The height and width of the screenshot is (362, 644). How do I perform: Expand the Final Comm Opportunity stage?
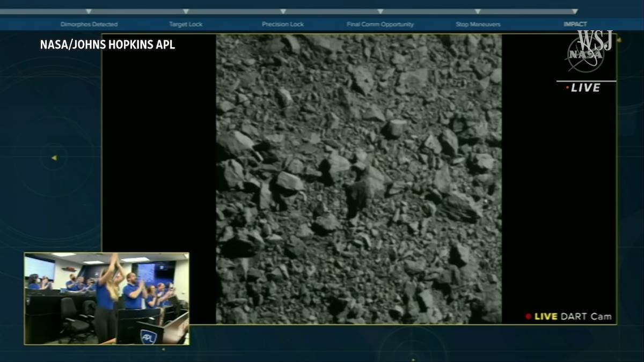[x=380, y=24]
